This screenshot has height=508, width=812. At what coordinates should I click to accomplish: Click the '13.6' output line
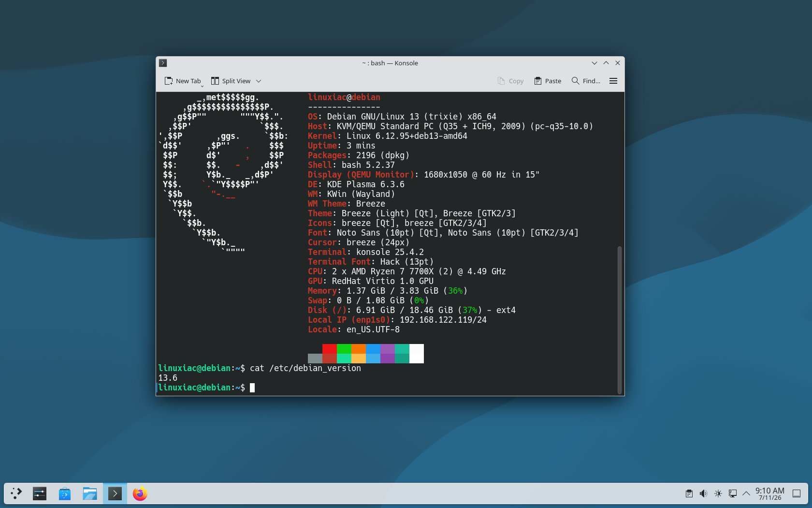tap(168, 378)
